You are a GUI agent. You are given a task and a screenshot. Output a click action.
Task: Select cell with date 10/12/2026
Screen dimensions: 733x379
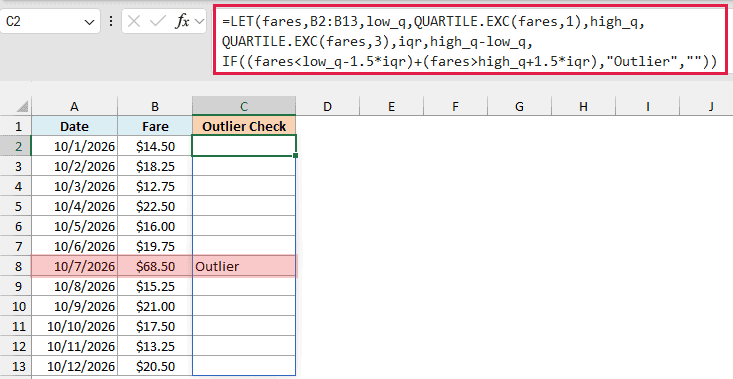coord(74,366)
